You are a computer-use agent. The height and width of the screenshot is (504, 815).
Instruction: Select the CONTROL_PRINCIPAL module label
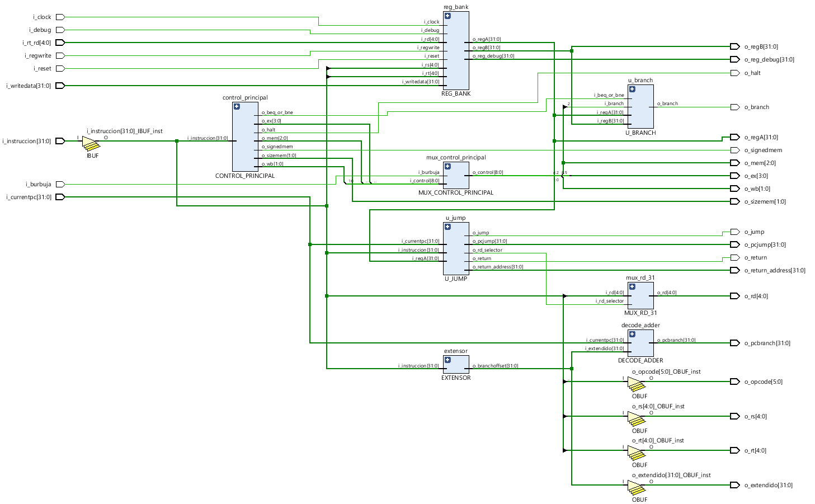click(x=245, y=176)
